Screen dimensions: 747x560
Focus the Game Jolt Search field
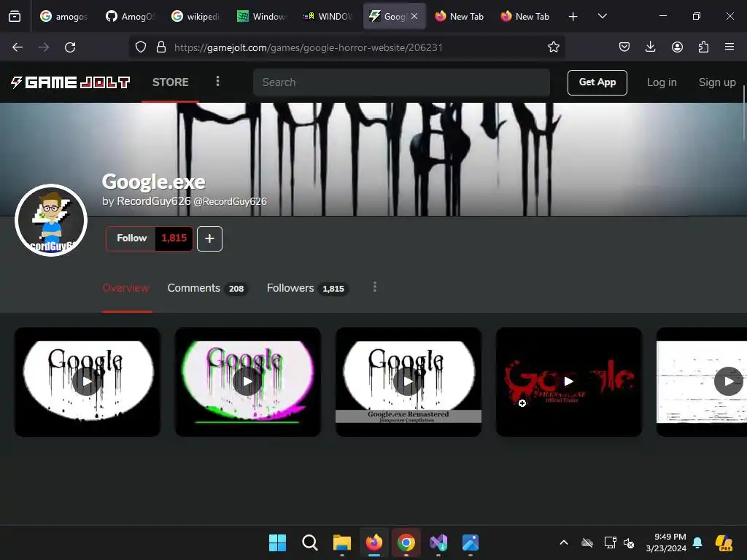coord(402,82)
